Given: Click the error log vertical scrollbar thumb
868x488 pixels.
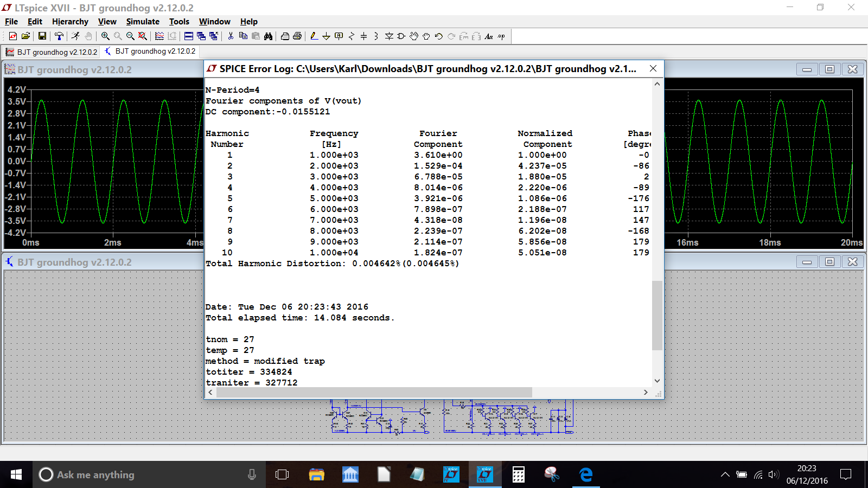Looking at the screenshot, I should pos(657,316).
